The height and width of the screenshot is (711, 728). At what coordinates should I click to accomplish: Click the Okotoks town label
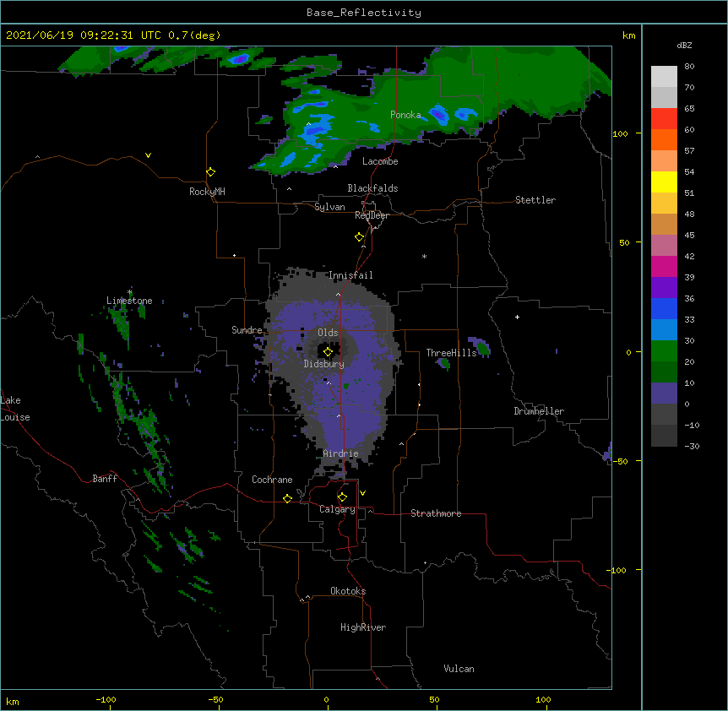tap(348, 591)
